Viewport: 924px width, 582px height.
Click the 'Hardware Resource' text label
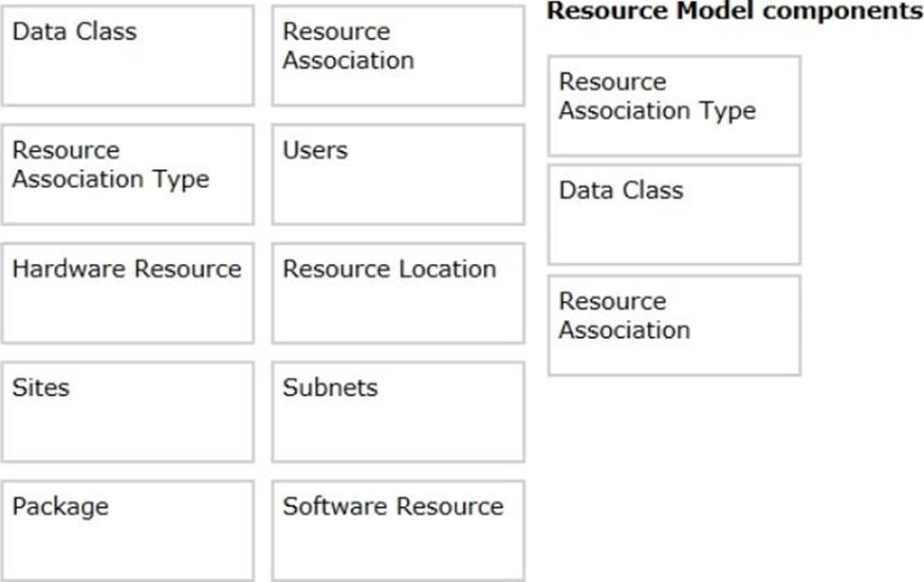point(126,270)
